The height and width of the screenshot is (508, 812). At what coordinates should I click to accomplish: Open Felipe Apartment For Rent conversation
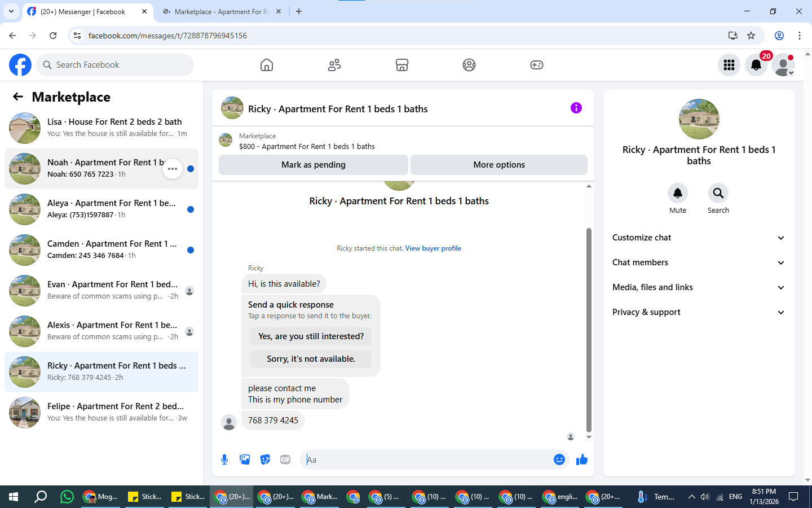[x=101, y=413]
